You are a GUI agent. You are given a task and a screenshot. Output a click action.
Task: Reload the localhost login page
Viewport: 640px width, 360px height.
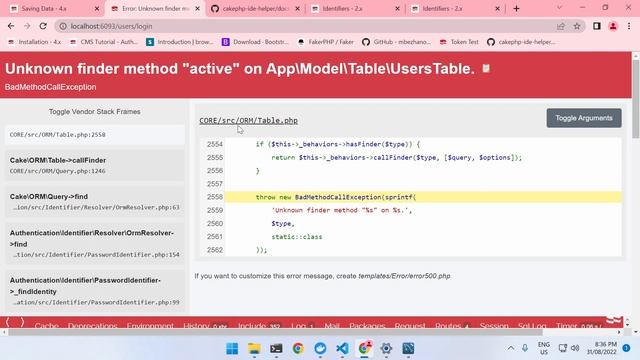pyautogui.click(x=43, y=26)
